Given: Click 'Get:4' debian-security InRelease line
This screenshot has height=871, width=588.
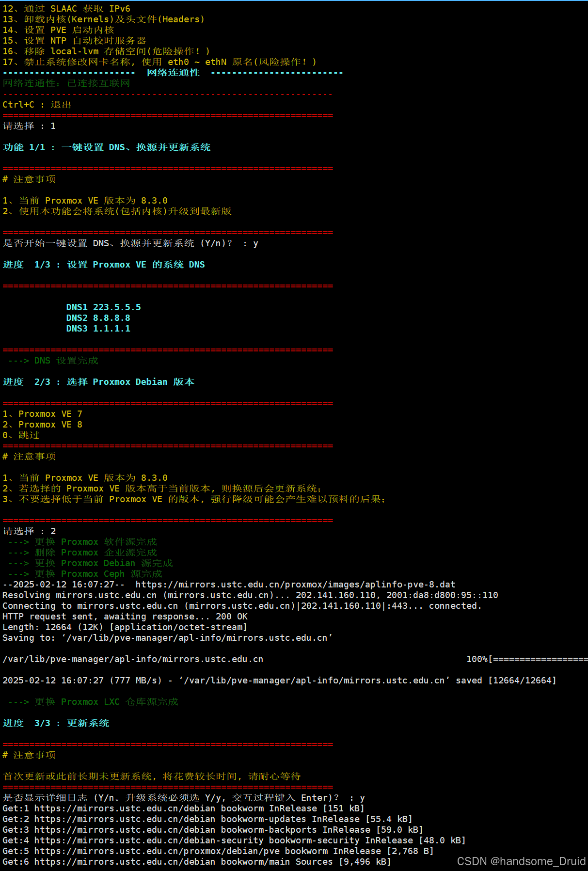Looking at the screenshot, I should click(234, 840).
